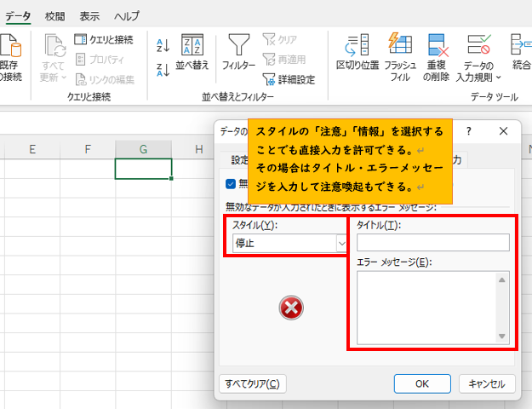532x409 pixels.
Task: Select column E header
Action: [x=32, y=149]
